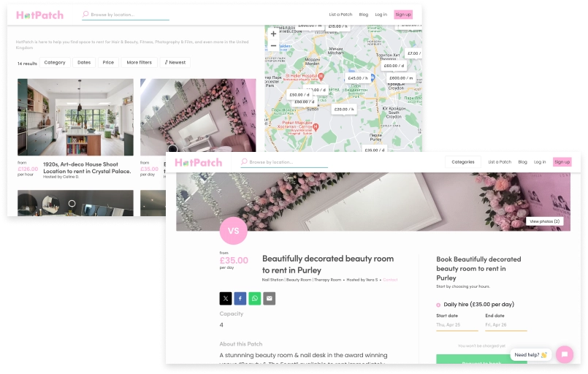The image size is (588, 374).
Task: Click Sign up in front window
Action: pos(562,162)
